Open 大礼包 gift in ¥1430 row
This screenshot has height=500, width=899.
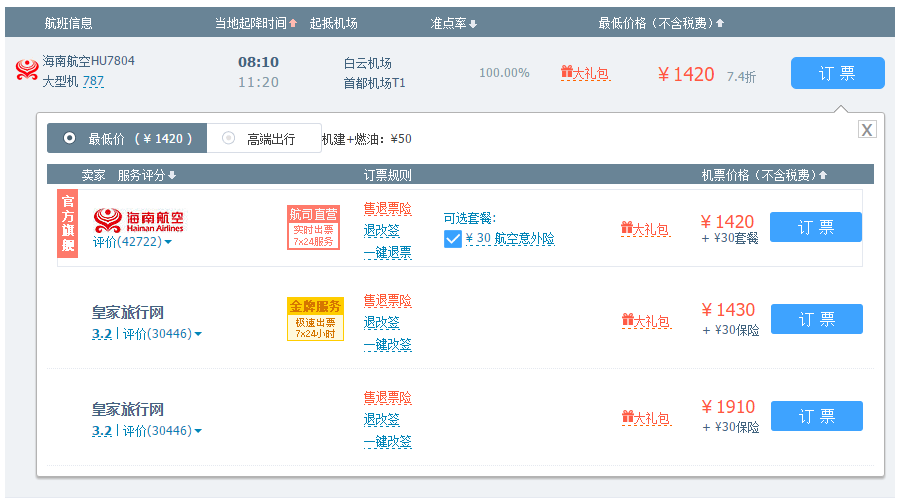(646, 321)
